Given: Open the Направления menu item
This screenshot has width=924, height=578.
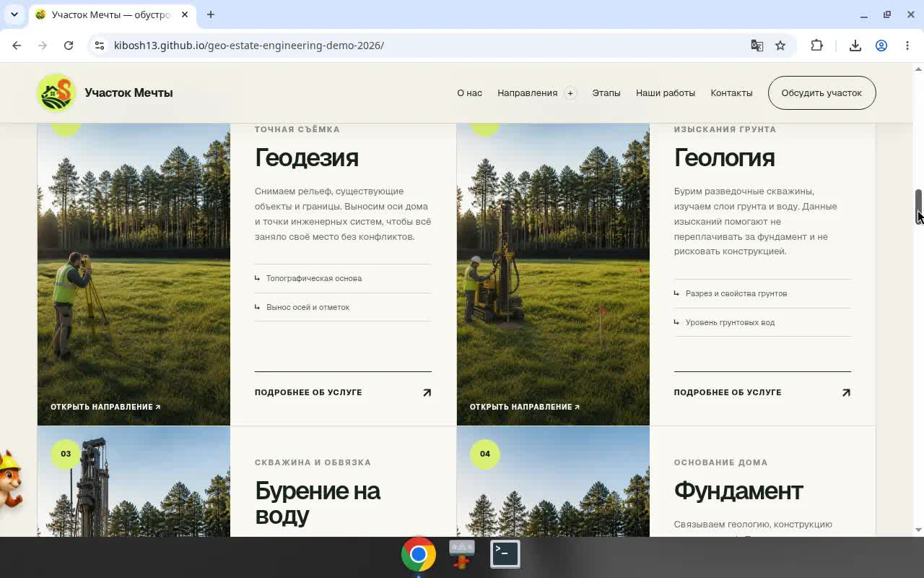Looking at the screenshot, I should pyautogui.click(x=527, y=93).
